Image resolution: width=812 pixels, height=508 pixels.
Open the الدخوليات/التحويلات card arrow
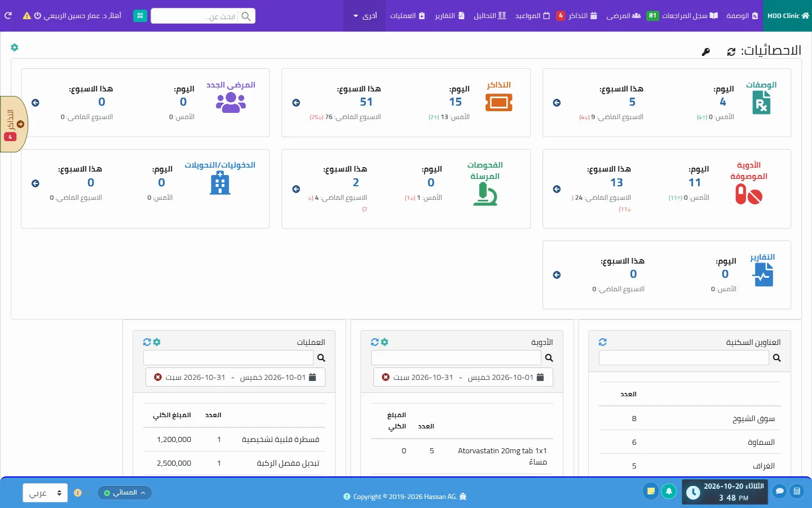pos(36,183)
